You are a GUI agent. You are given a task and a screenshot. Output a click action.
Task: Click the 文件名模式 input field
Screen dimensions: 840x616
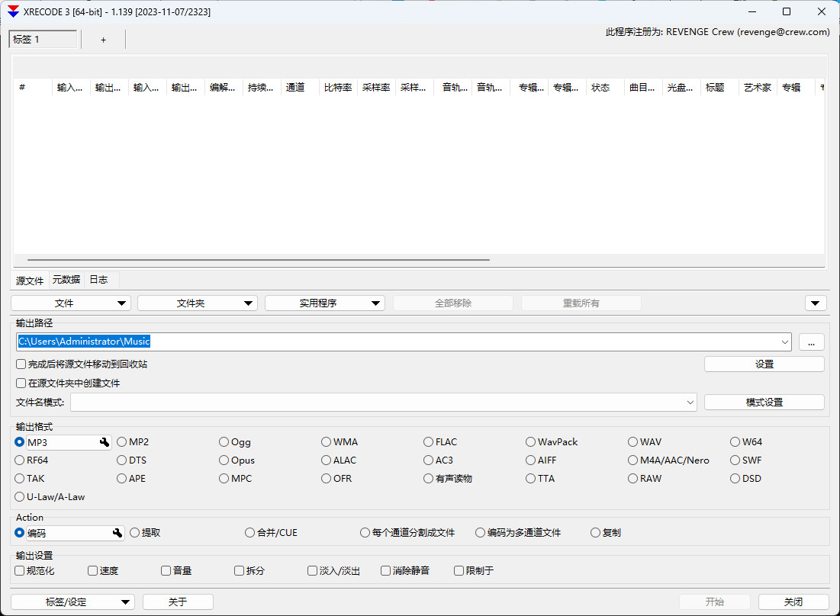tap(384, 403)
